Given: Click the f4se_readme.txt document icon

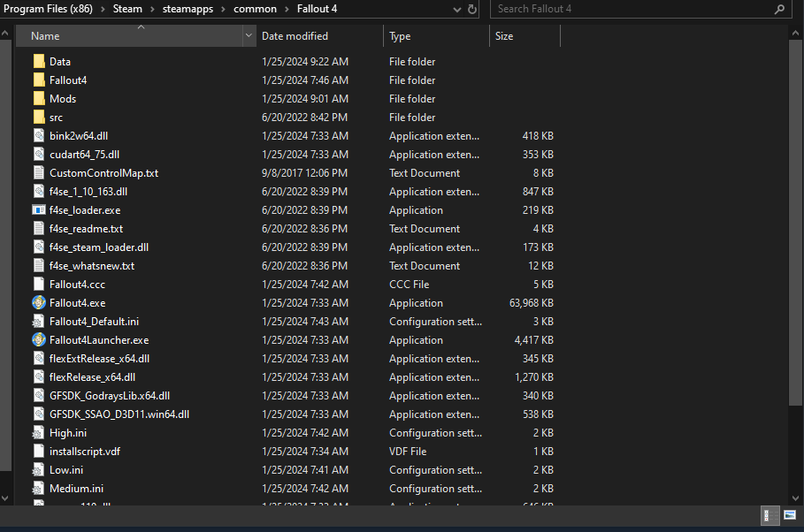Looking at the screenshot, I should [x=39, y=229].
